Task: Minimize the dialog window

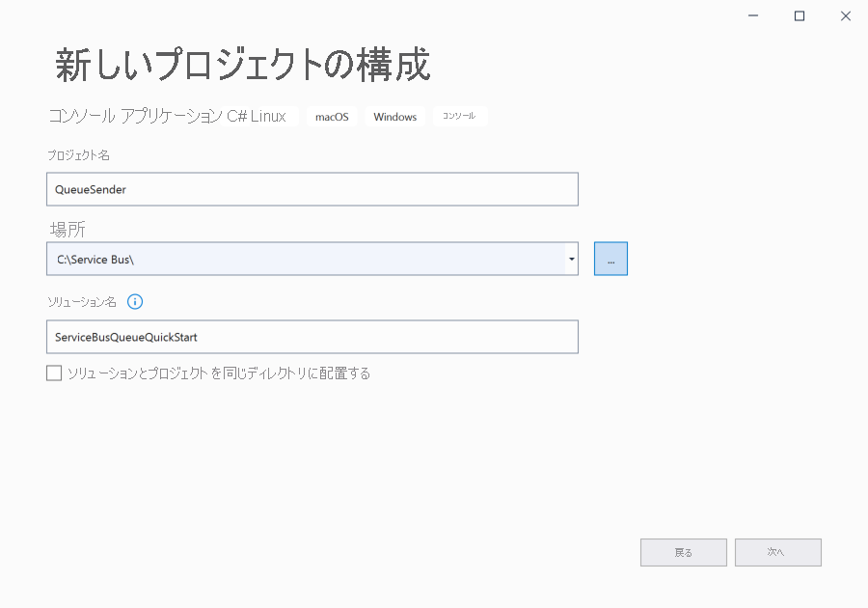Action: pos(753,16)
